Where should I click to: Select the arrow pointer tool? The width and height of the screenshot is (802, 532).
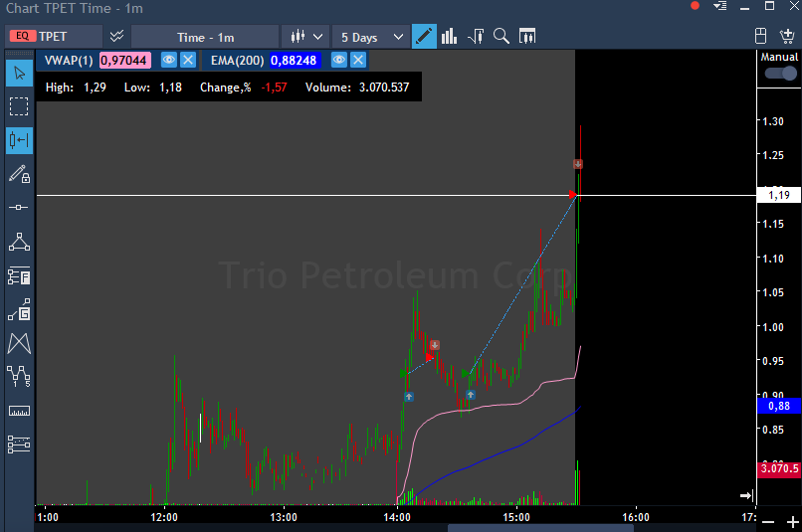[x=20, y=73]
